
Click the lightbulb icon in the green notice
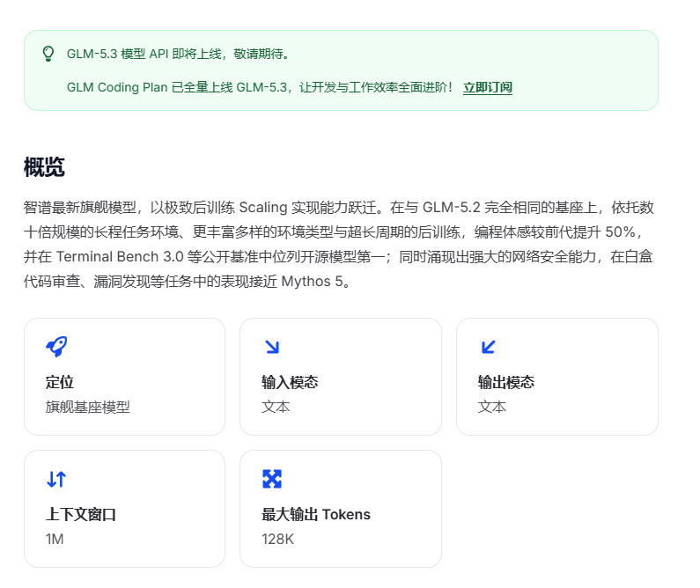(x=48, y=54)
